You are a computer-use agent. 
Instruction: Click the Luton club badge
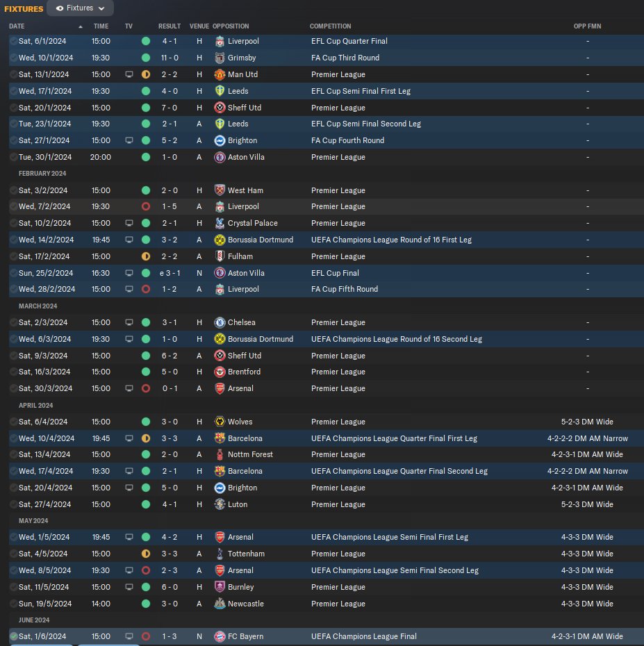(220, 504)
